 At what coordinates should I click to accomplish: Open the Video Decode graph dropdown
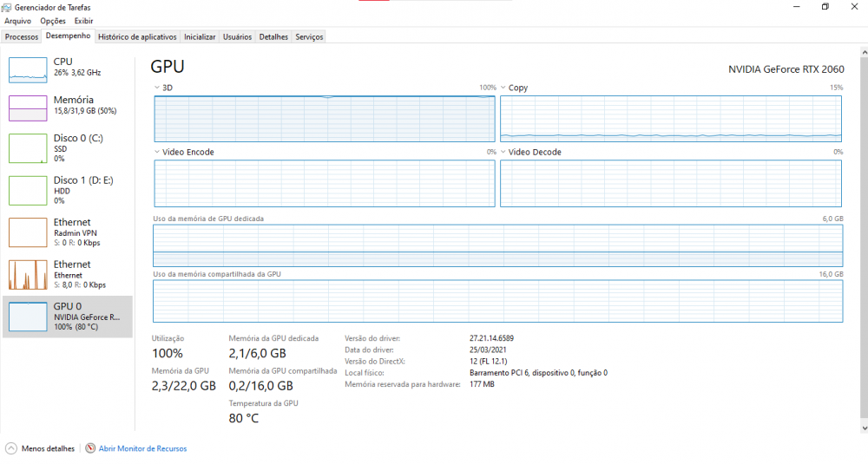[x=503, y=152]
